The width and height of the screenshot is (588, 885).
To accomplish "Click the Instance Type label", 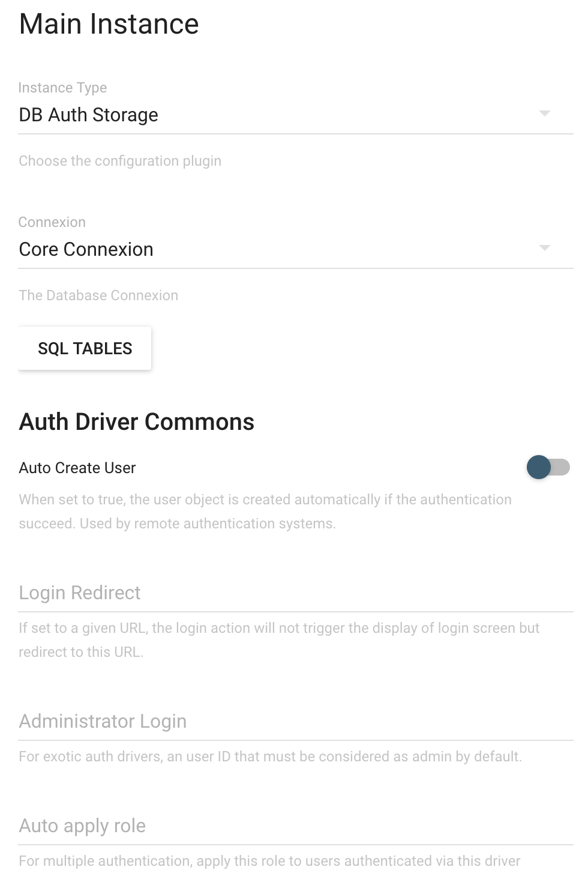I will (x=62, y=88).
